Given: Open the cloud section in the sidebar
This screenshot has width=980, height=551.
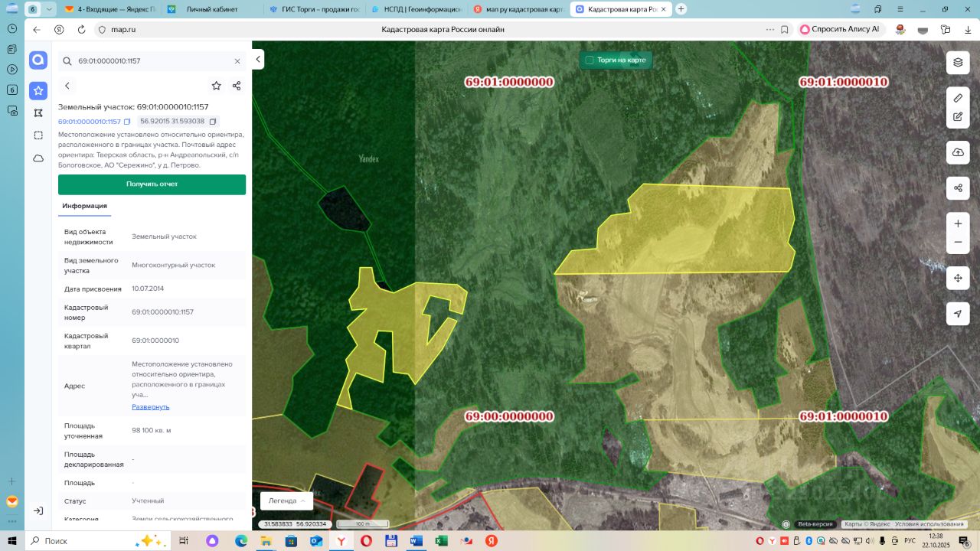Looking at the screenshot, I should click(x=38, y=158).
